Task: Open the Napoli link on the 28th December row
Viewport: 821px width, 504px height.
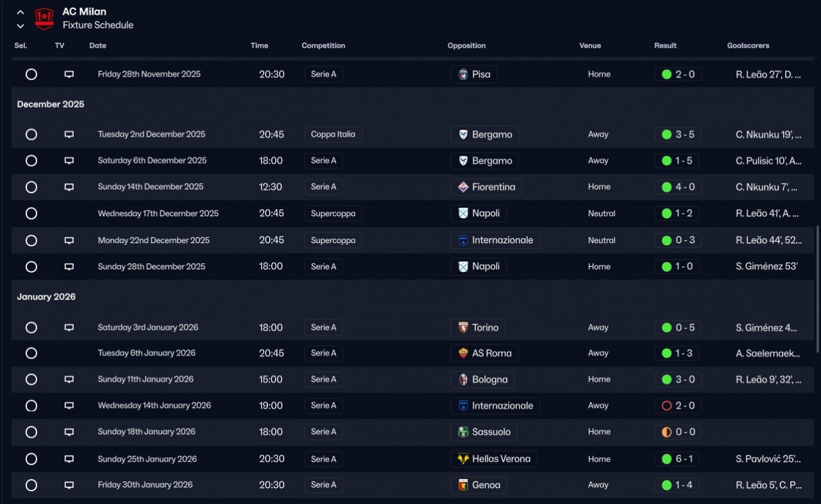Action: pos(478,267)
